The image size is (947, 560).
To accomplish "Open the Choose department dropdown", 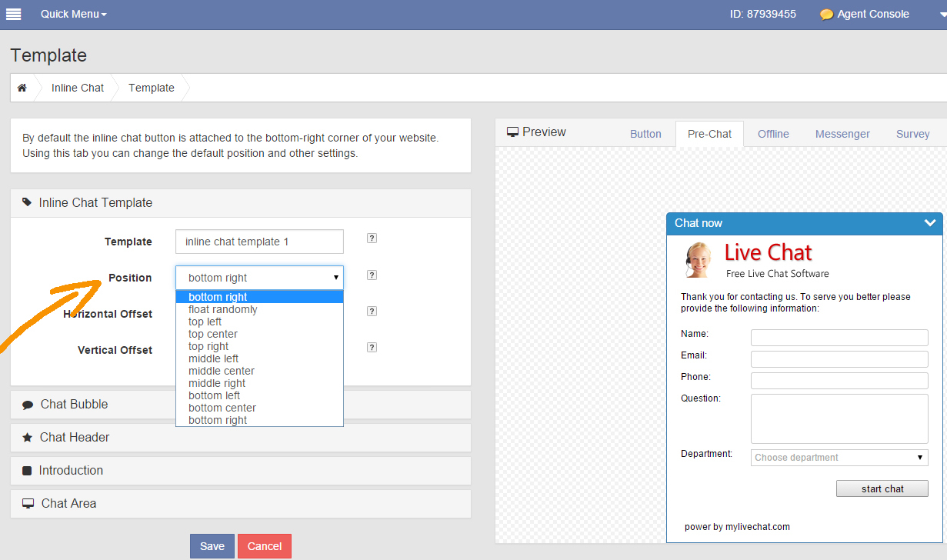I will (x=839, y=458).
